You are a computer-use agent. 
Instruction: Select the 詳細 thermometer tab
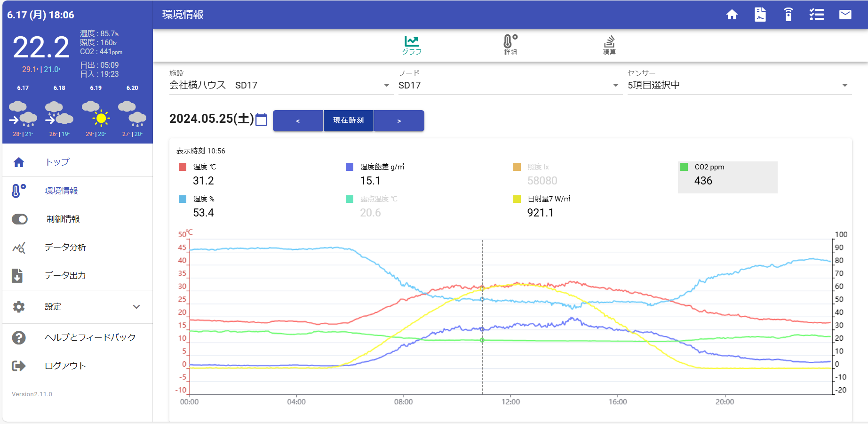point(510,45)
